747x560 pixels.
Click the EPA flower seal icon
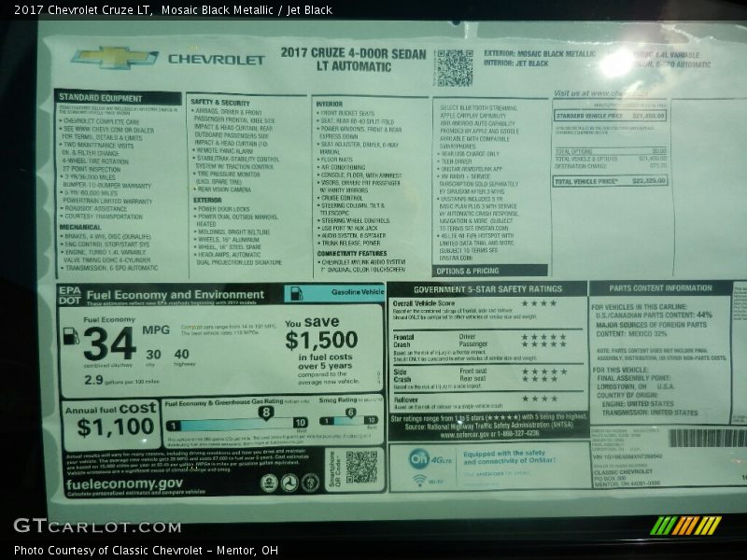(269, 483)
